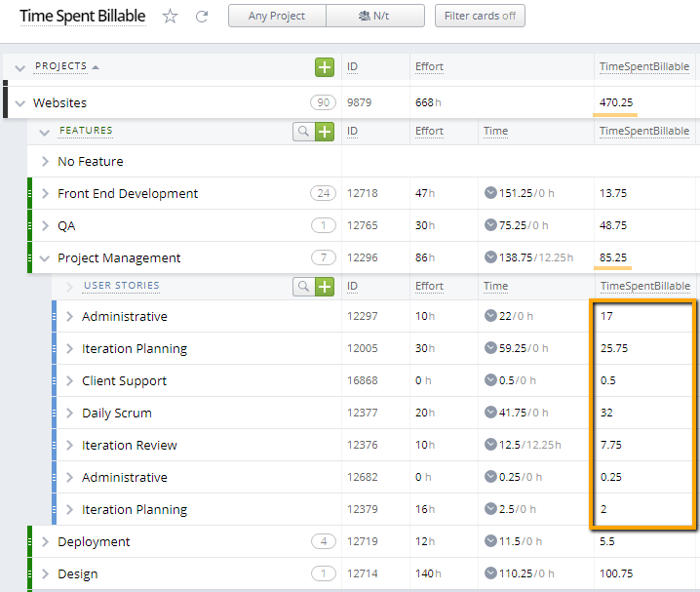Image resolution: width=700 pixels, height=592 pixels.
Task: Sort features by Time column header
Action: pyautogui.click(x=495, y=131)
